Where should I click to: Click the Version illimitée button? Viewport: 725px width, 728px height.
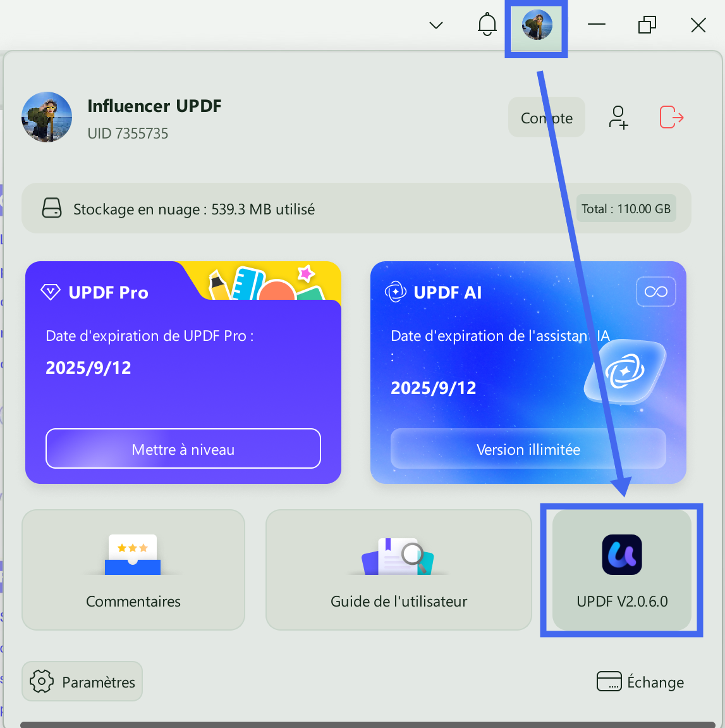coord(528,448)
